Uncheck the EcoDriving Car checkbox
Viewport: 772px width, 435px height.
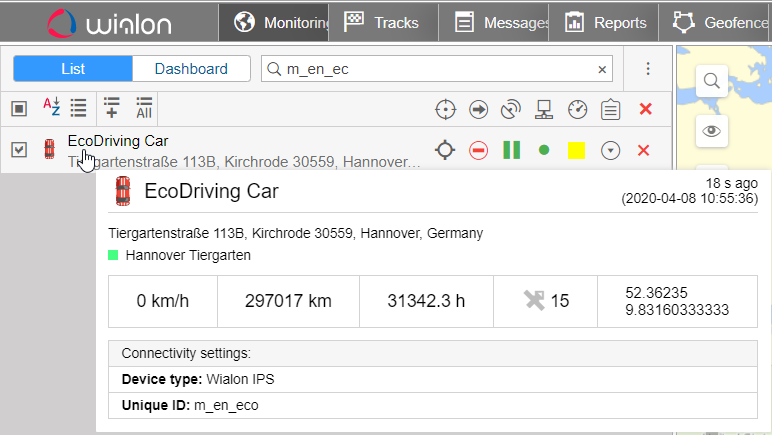pyautogui.click(x=19, y=150)
